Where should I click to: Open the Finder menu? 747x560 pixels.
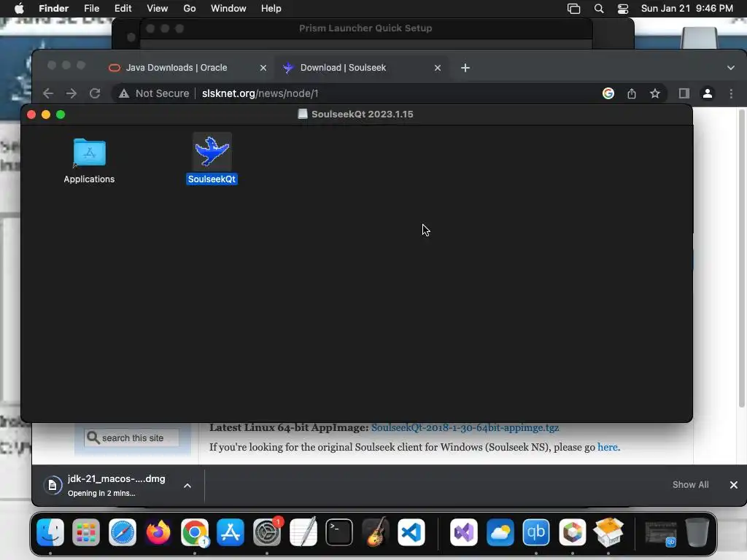[54, 9]
